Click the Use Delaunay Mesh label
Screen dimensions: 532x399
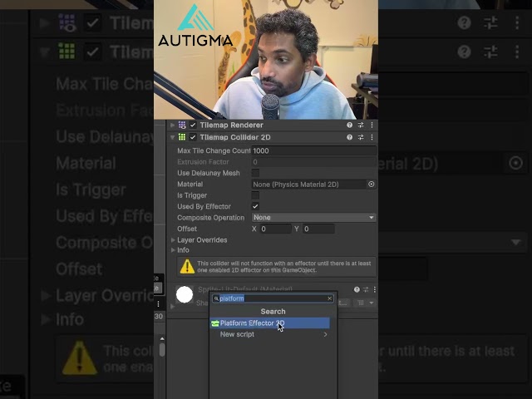coord(209,173)
